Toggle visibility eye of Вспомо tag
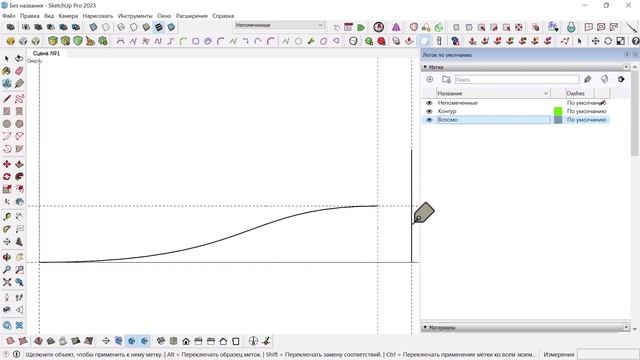Viewport: 640px width, 360px height. click(429, 120)
